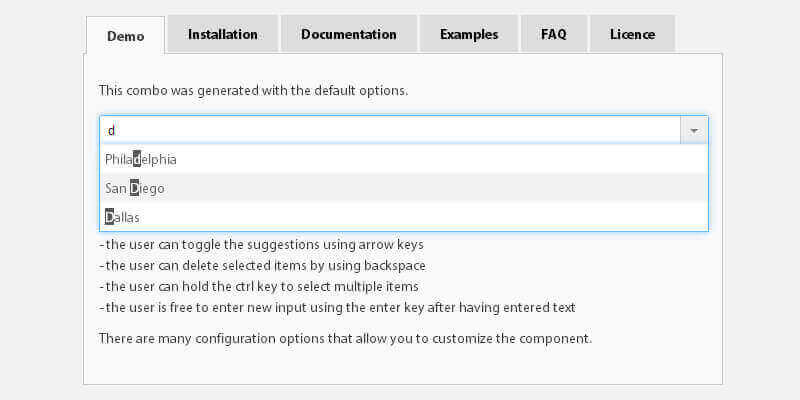The height and width of the screenshot is (400, 800).
Task: Choose San Diego from the suggestions
Action: tap(135, 188)
